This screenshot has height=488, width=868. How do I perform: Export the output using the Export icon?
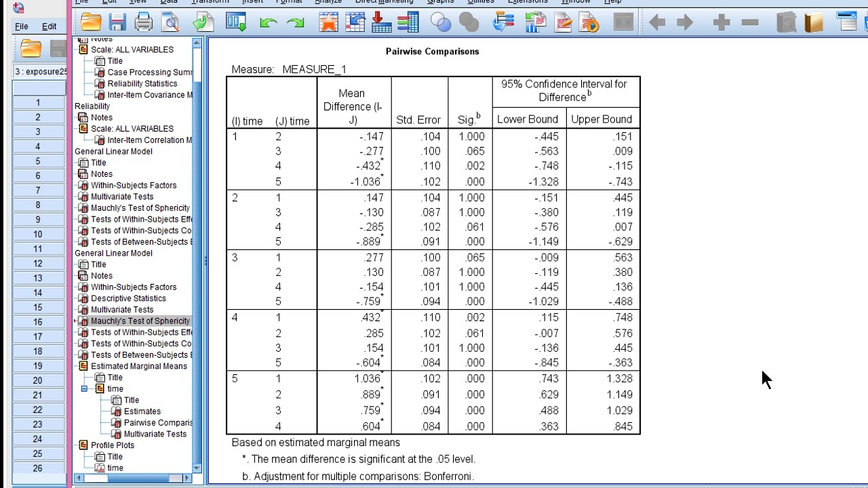[203, 22]
